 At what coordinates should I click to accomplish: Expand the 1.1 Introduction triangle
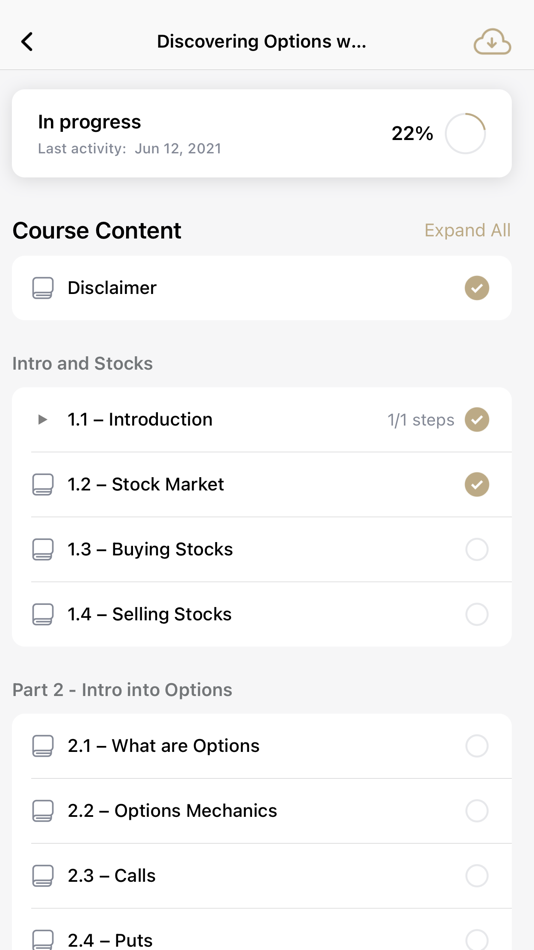[42, 419]
